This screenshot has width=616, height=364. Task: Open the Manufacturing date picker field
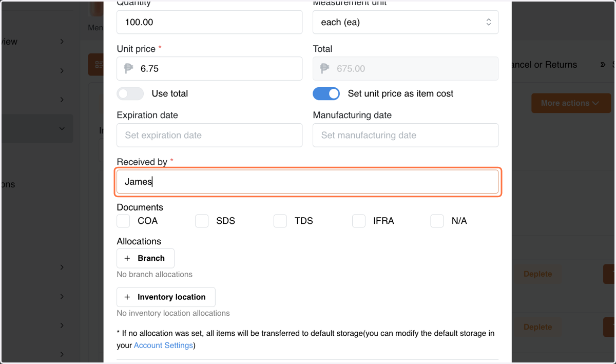tap(406, 135)
